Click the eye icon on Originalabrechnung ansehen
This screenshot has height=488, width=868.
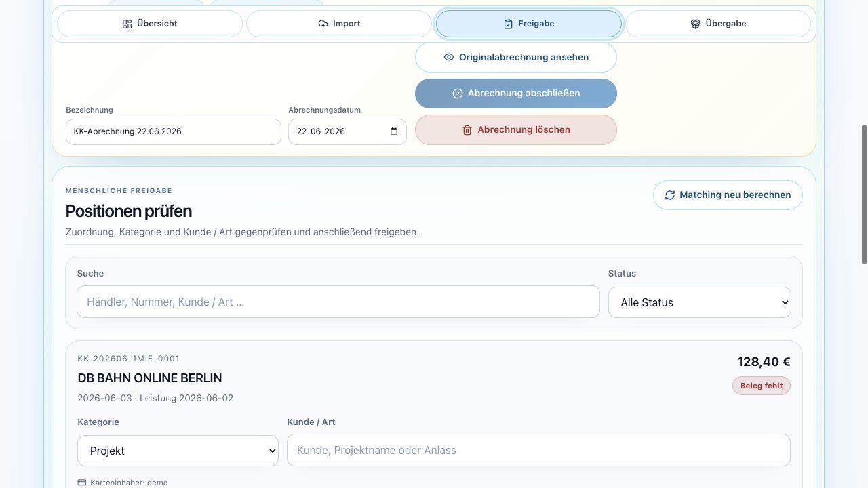pos(448,58)
